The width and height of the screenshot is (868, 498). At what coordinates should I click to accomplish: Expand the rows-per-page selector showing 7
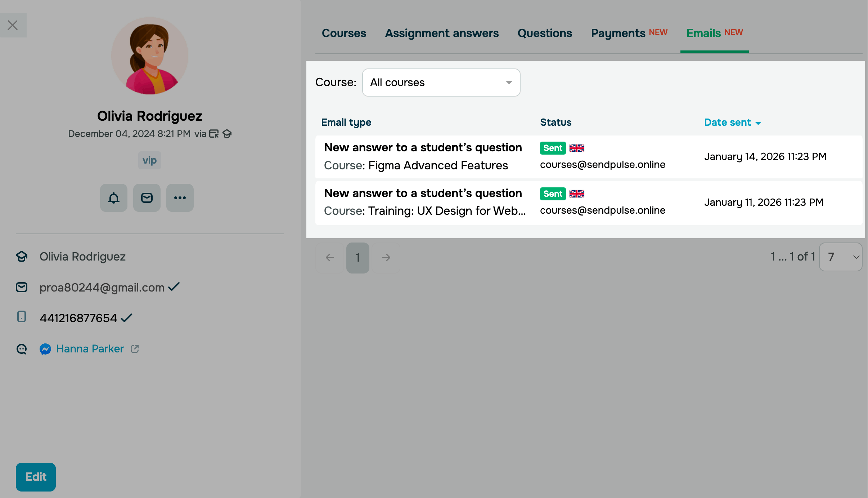840,257
